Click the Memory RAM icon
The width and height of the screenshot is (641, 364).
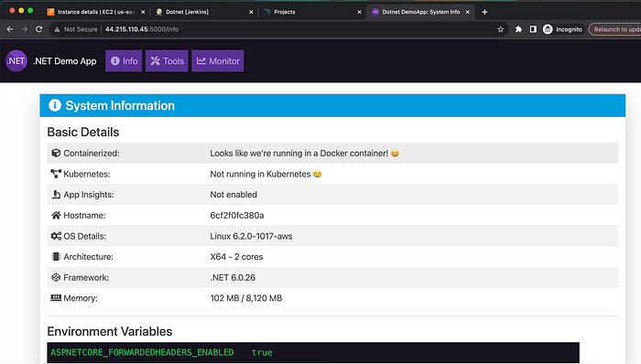[x=56, y=298]
